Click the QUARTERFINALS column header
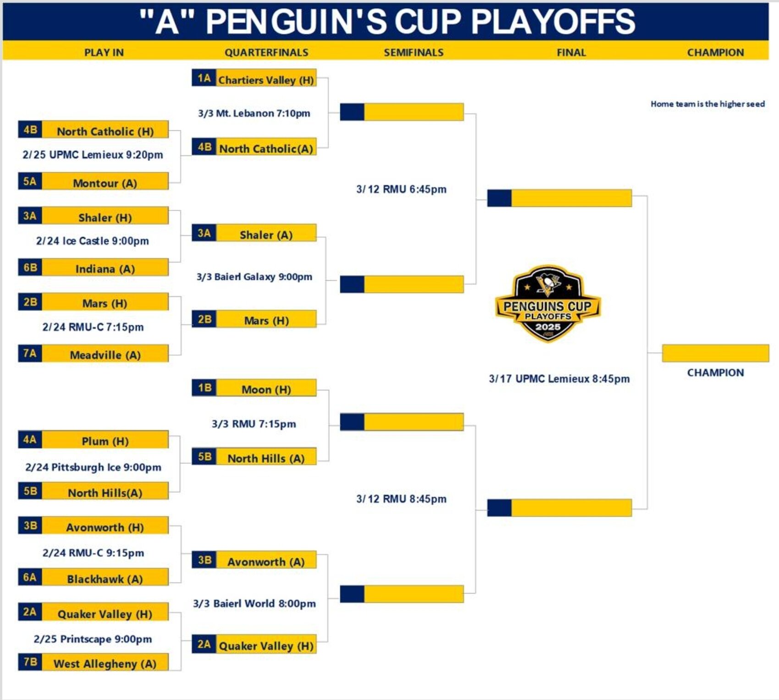This screenshot has height=700, width=779. point(266,52)
